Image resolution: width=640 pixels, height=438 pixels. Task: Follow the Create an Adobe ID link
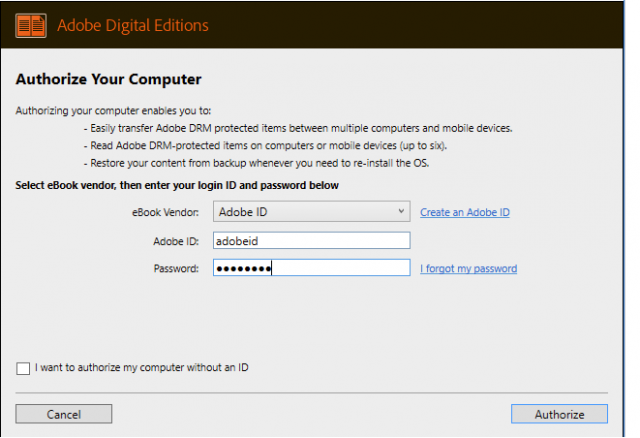point(465,212)
